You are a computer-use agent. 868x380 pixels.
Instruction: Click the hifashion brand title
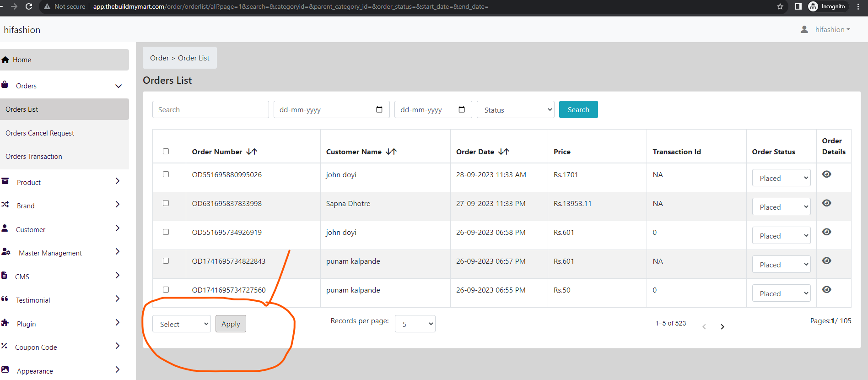click(22, 30)
